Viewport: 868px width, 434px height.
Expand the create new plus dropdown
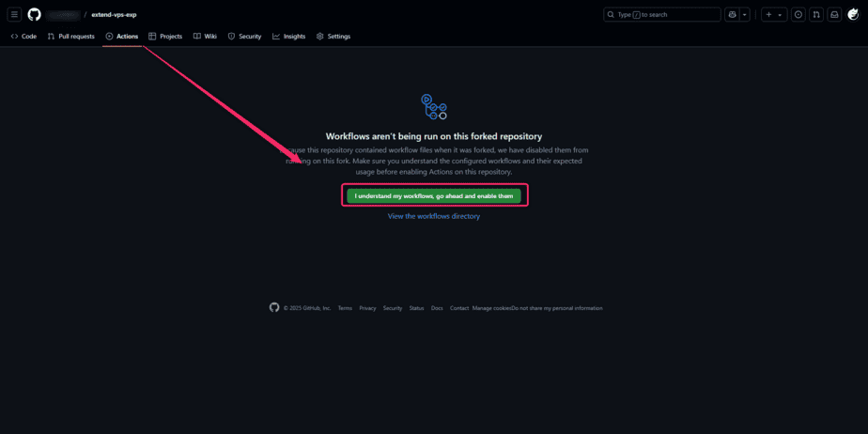coord(774,14)
